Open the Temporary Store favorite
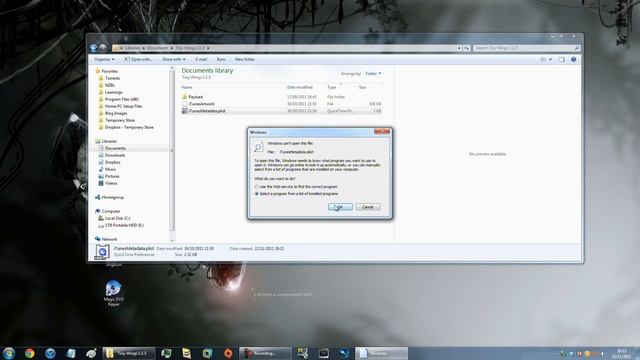Image resolution: width=640 pixels, height=360 pixels. point(120,120)
